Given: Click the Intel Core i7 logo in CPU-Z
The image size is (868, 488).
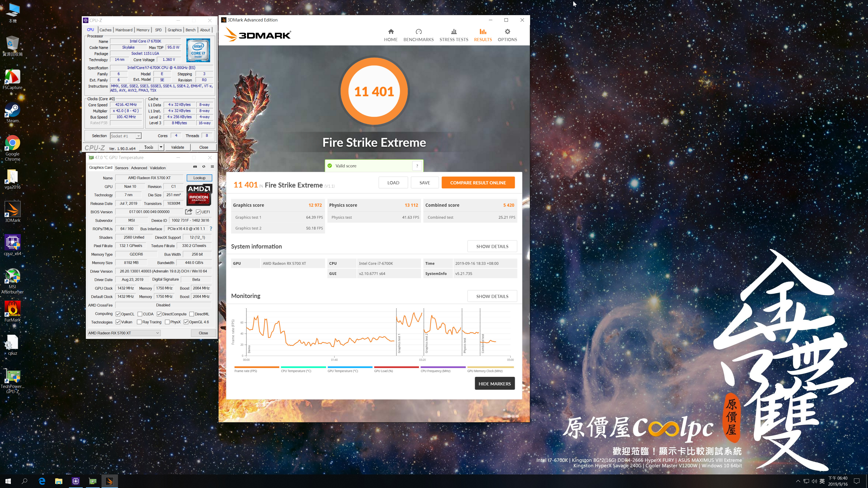Looking at the screenshot, I should tap(198, 50).
